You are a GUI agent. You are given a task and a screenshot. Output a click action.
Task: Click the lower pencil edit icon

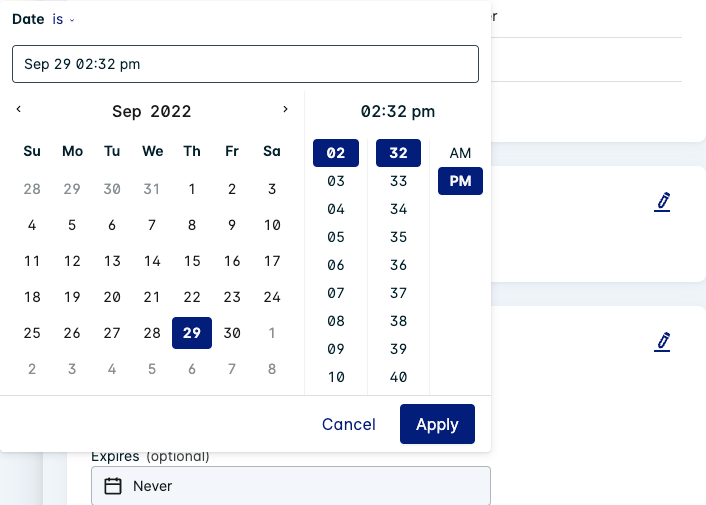click(662, 342)
